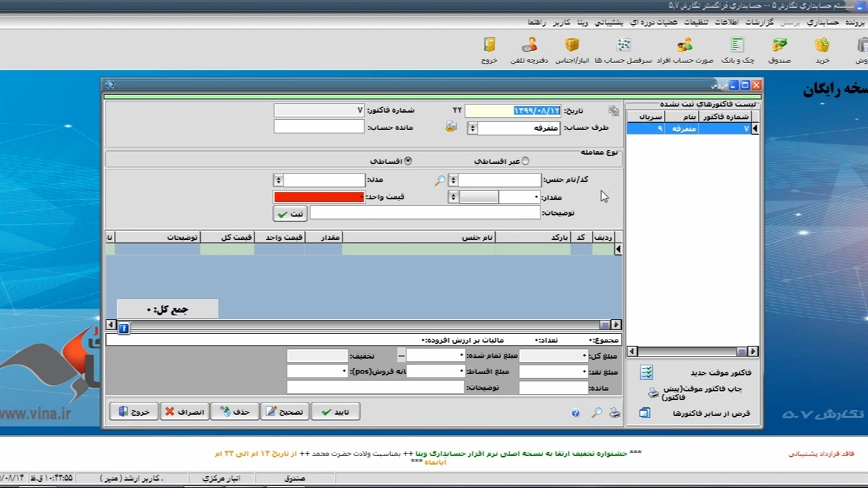This screenshot has height=488, width=868.
Task: Open the تنظیمات menu
Action: (700, 22)
